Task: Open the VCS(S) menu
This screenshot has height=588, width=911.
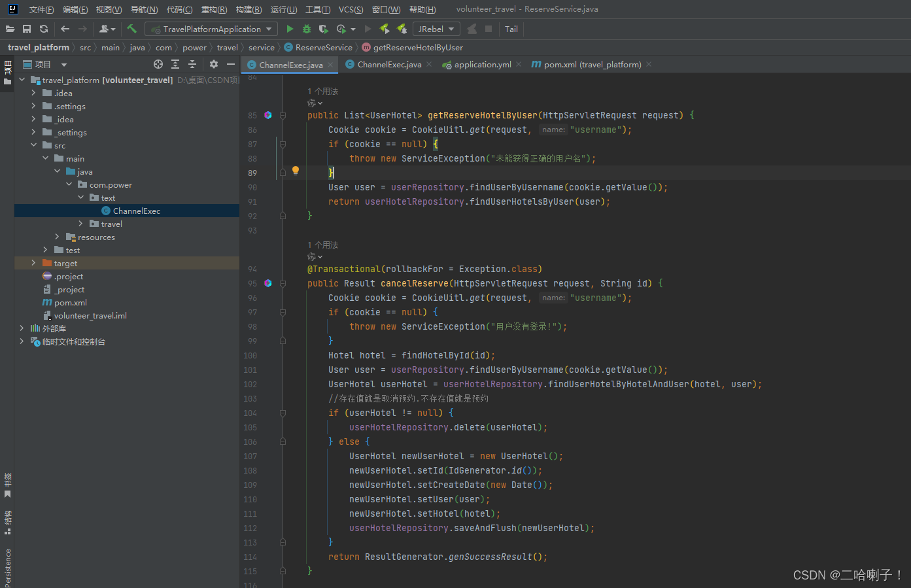Action: point(351,9)
